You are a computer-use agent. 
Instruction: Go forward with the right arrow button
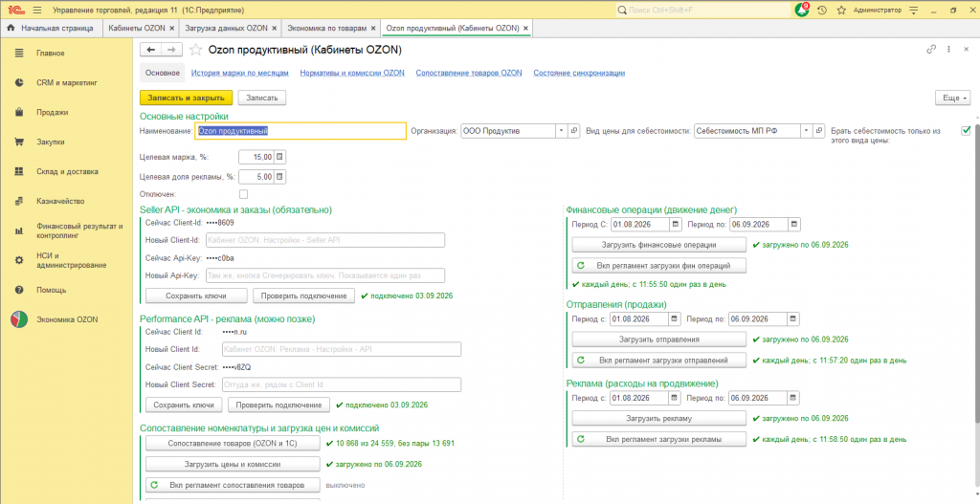click(x=172, y=50)
